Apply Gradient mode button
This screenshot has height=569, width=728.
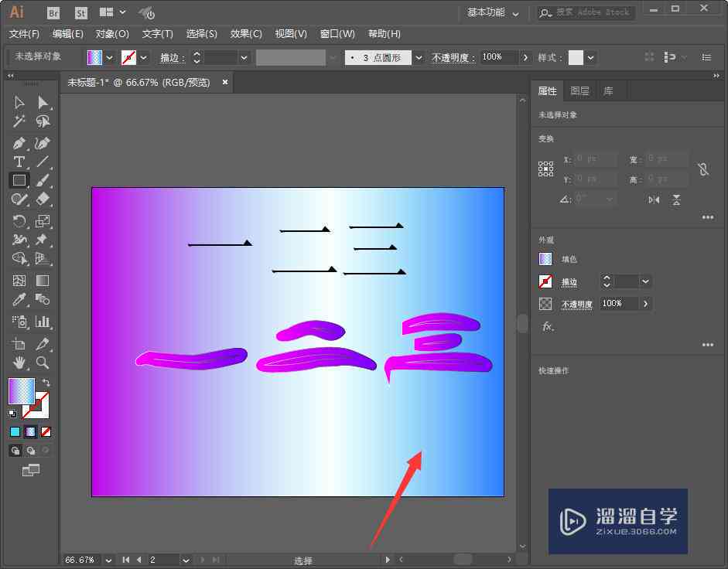point(31,432)
